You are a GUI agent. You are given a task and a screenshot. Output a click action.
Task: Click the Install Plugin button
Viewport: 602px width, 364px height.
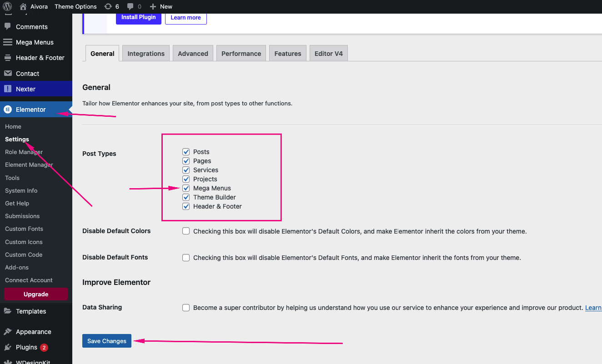pos(138,17)
